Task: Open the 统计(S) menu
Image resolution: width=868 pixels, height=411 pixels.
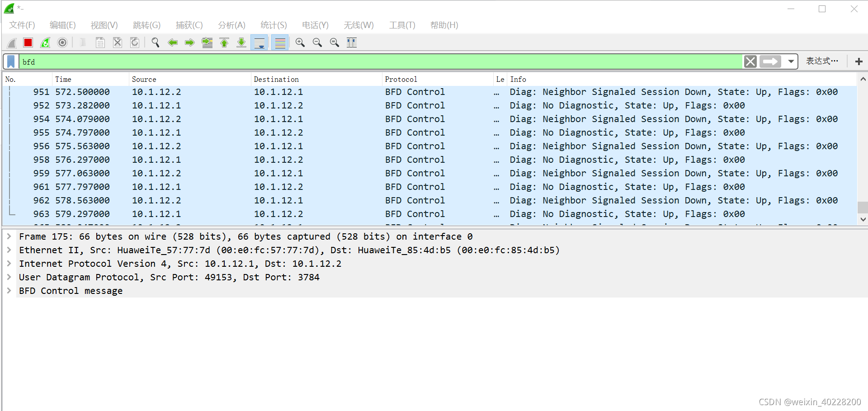Action: pos(274,25)
